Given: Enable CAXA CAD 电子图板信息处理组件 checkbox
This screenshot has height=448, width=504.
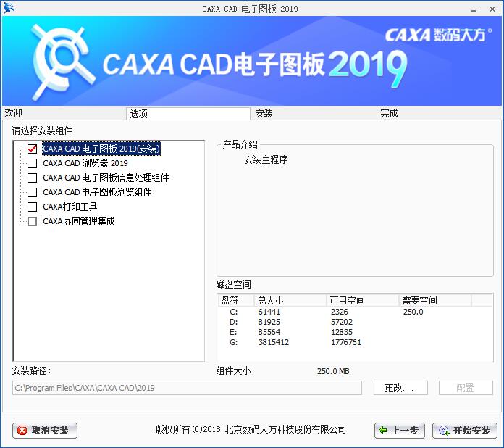Looking at the screenshot, I should pos(32,178).
